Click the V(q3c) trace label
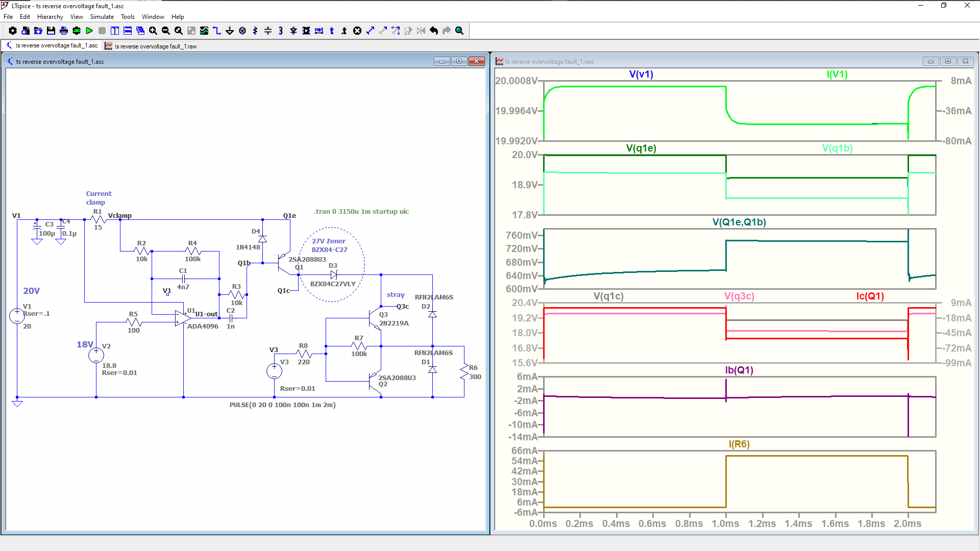Viewport: 980px width, 551px height. point(739,296)
